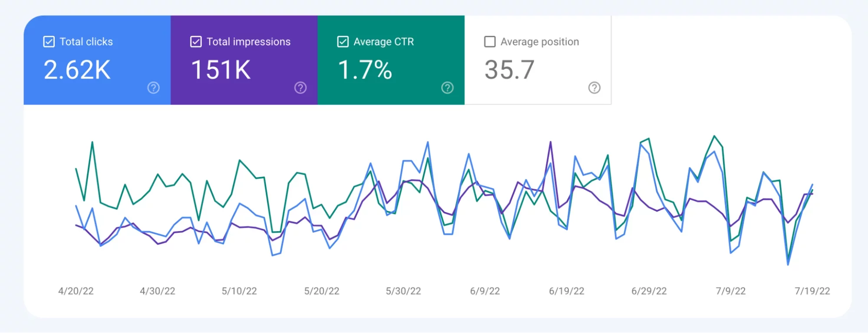Select the 1.7% average CTR value
This screenshot has height=333, width=868.
click(365, 70)
